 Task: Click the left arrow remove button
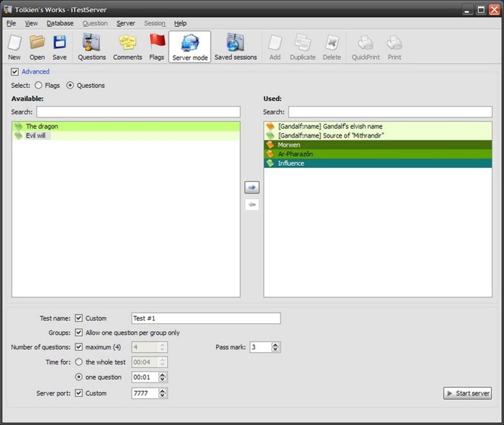(x=252, y=205)
